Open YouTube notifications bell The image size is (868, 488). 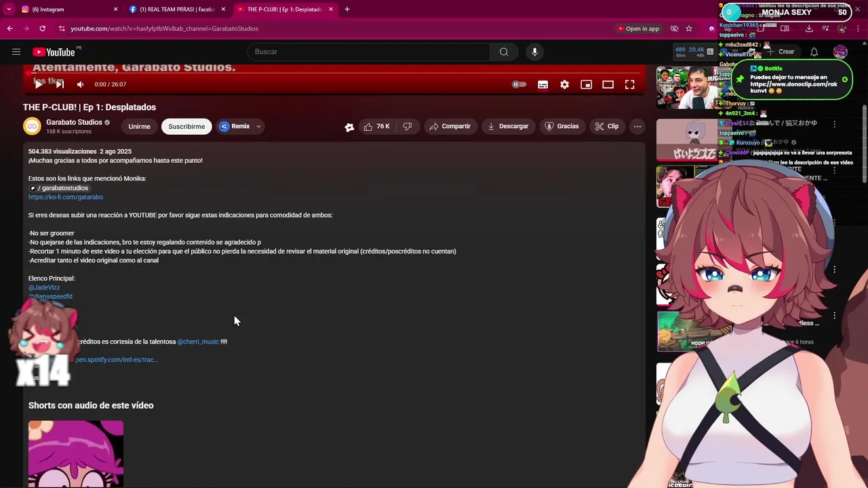[x=814, y=52]
